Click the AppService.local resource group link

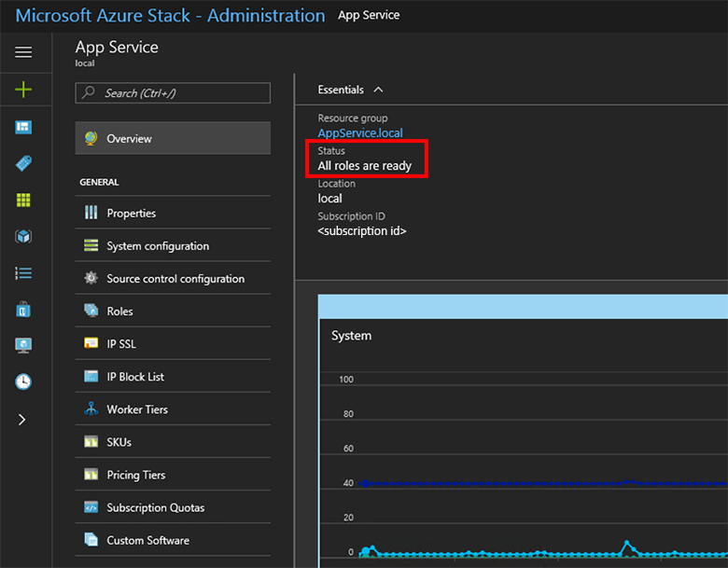(x=360, y=133)
